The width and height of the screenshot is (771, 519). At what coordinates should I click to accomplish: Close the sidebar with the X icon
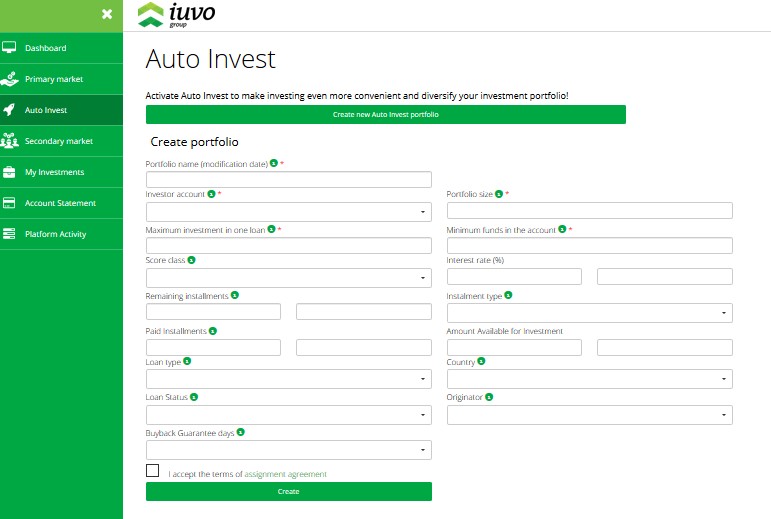107,14
